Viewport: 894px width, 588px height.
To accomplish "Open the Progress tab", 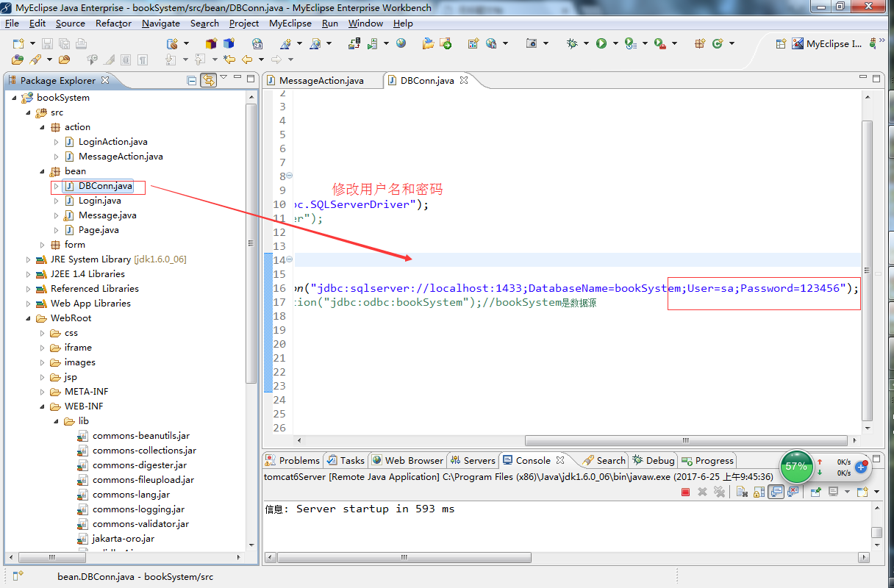I will tap(708, 461).
